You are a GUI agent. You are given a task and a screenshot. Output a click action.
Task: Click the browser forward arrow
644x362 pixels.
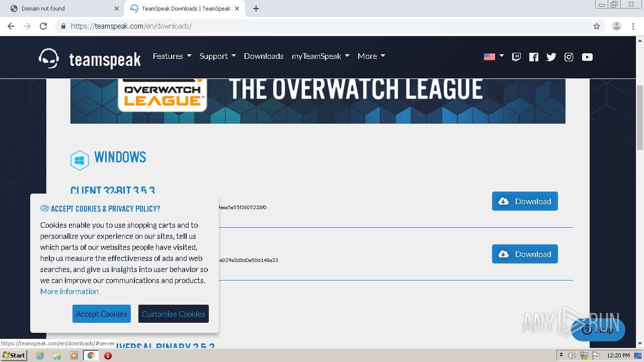(27, 26)
